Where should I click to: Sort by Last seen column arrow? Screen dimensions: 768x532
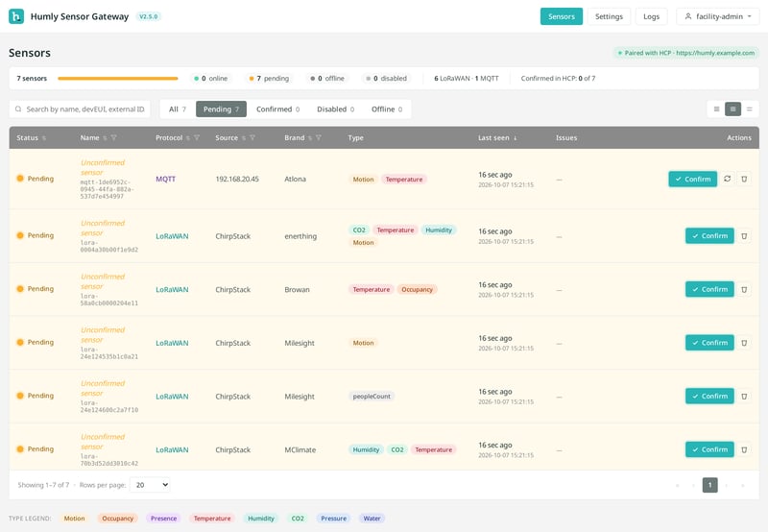[515, 138]
